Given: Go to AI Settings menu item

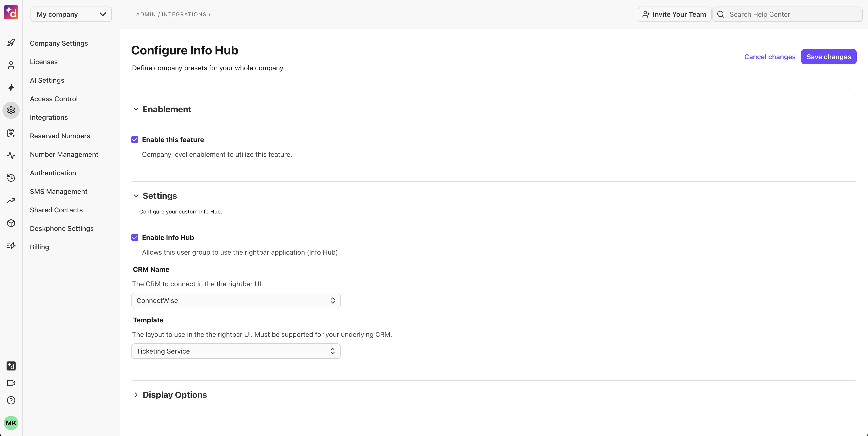Looking at the screenshot, I should (x=47, y=80).
